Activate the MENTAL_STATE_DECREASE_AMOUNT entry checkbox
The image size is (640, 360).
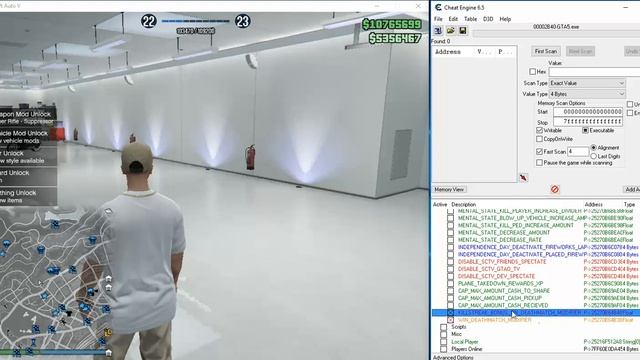(450, 233)
